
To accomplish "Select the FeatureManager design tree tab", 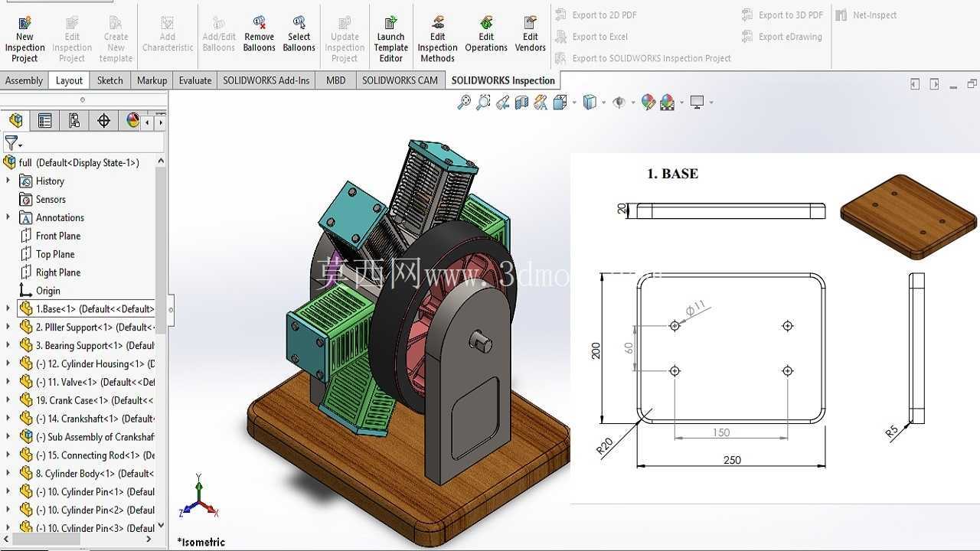I will pyautogui.click(x=16, y=120).
